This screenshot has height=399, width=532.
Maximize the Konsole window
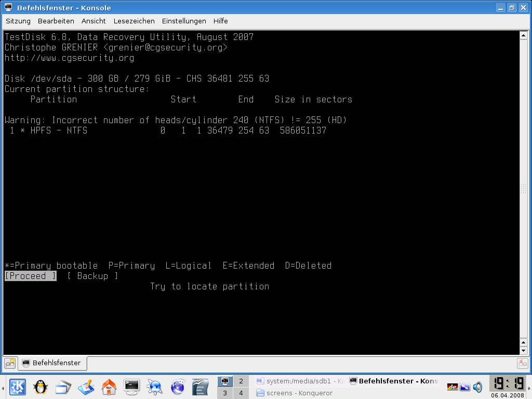(x=512, y=8)
